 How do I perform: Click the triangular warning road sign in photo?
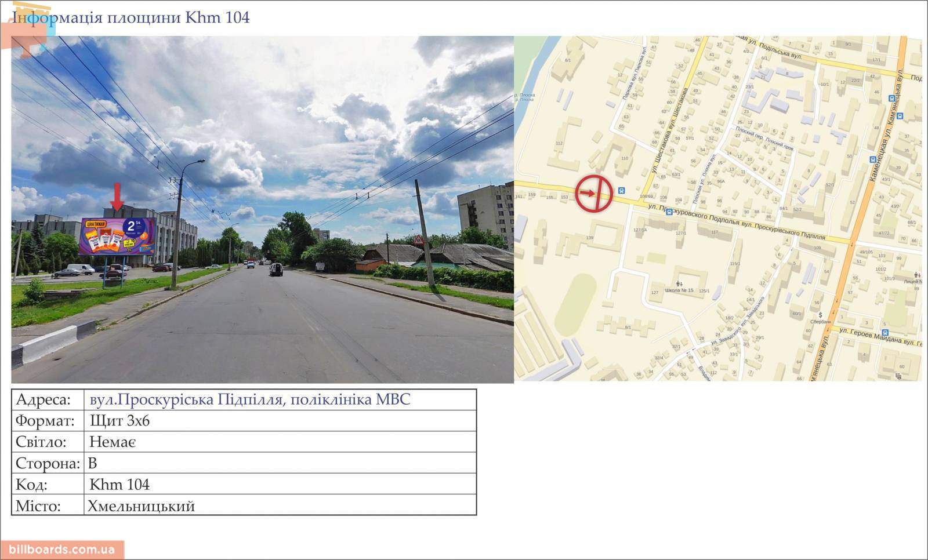418,239
